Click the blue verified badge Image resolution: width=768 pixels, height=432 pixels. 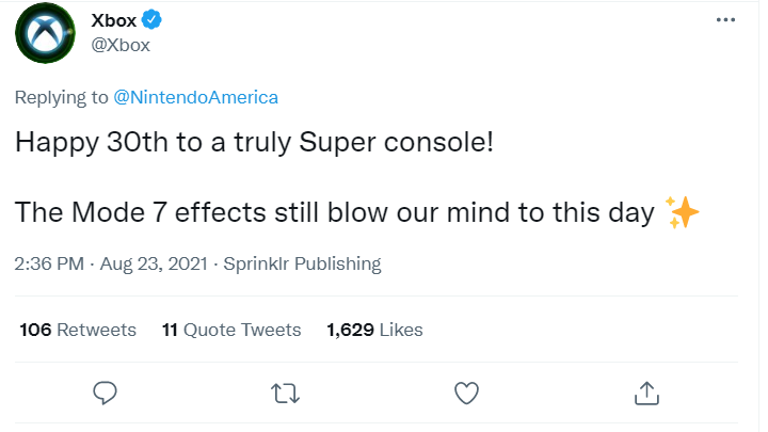151,21
